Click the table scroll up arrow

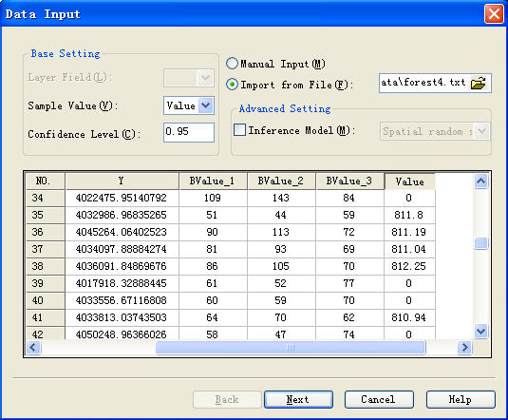pos(480,181)
